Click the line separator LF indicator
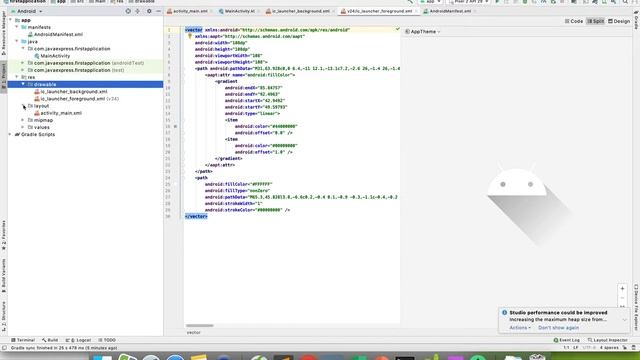The width and height of the screenshot is (640, 360). 576,348
